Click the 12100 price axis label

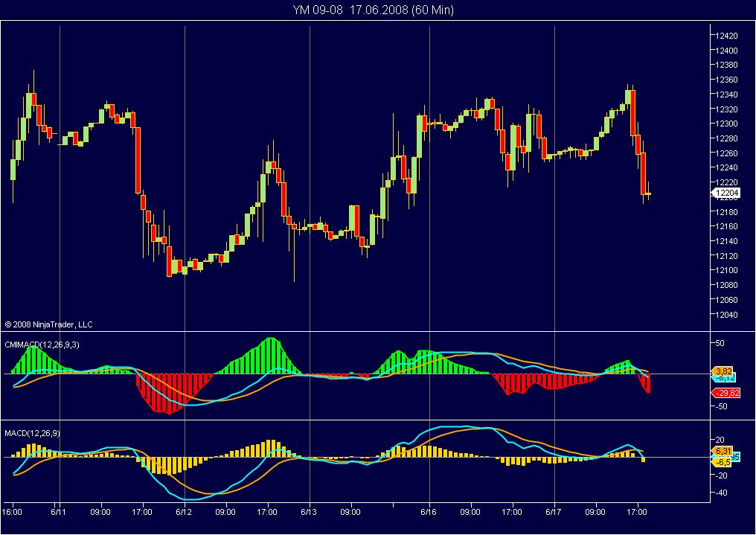click(x=726, y=270)
